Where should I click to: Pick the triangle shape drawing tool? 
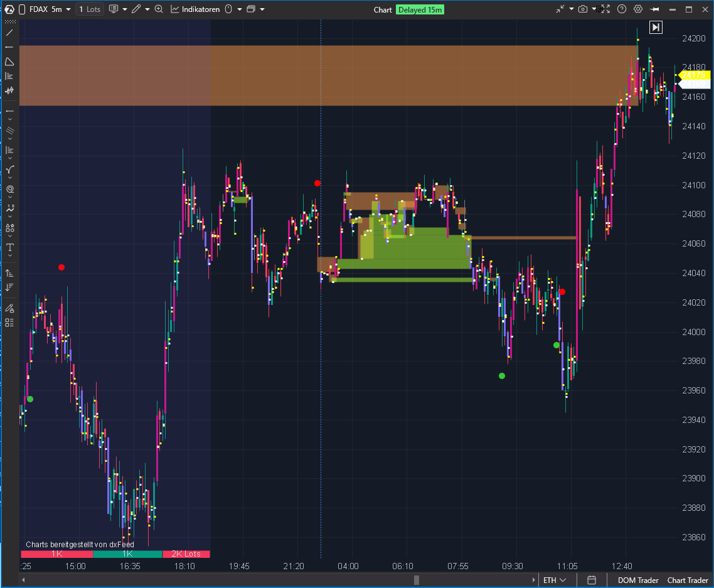click(x=9, y=61)
